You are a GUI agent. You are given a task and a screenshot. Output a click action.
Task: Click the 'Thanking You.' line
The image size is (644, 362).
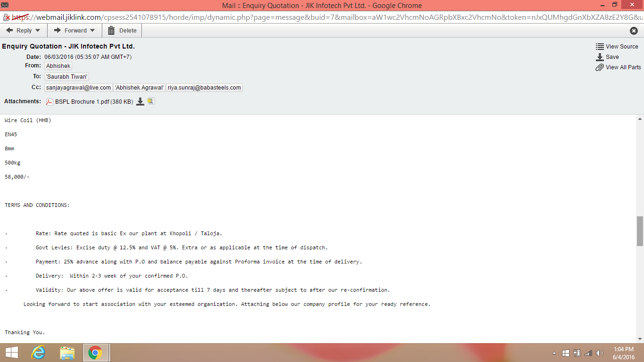tap(25, 332)
